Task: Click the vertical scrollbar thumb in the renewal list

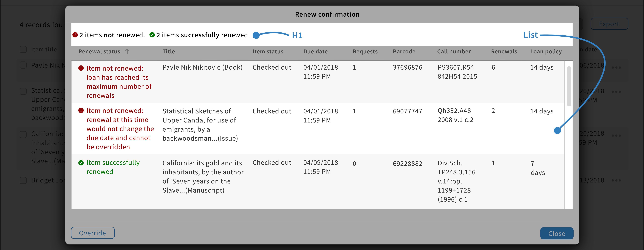Action: click(569, 86)
